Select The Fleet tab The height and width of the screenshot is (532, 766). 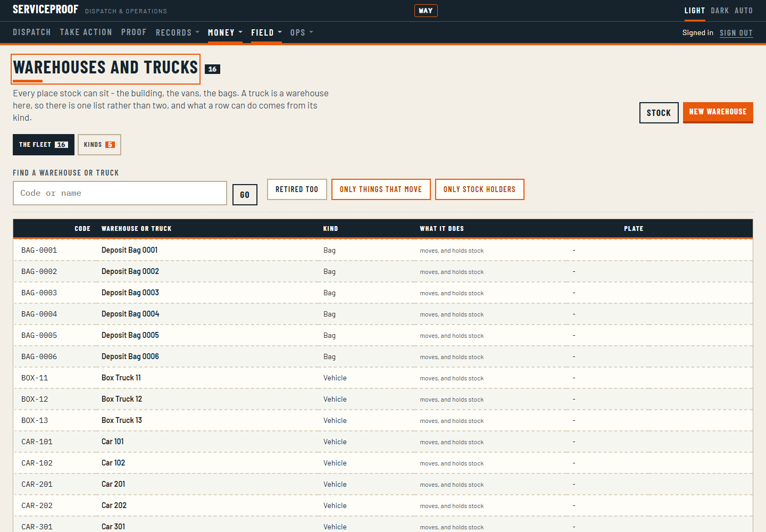tap(44, 145)
